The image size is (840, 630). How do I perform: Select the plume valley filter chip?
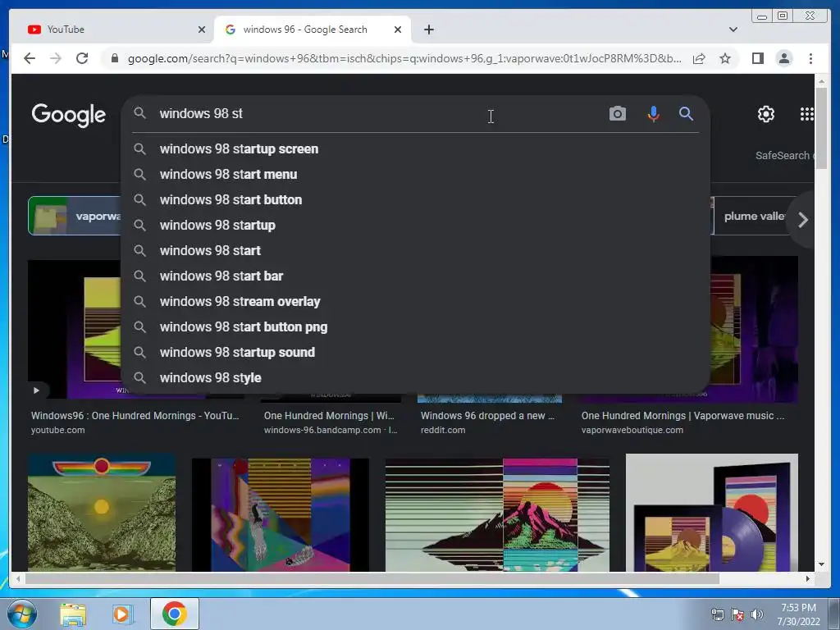[753, 216]
